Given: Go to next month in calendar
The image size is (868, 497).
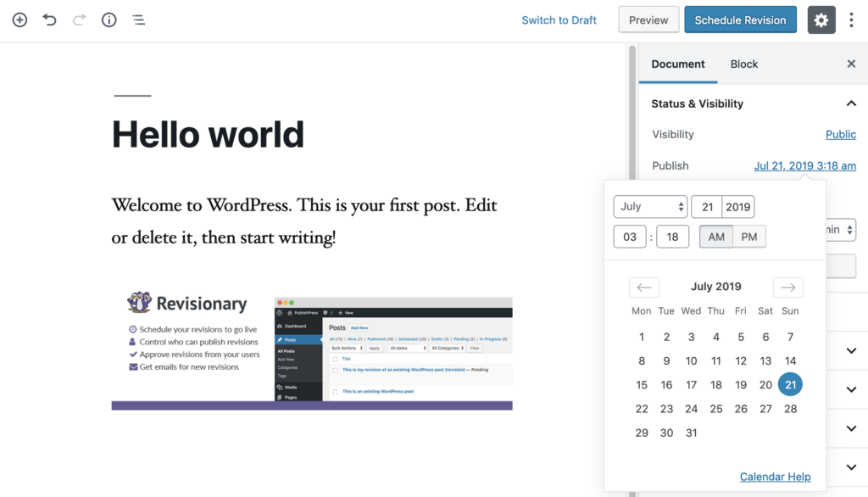Looking at the screenshot, I should coord(787,287).
